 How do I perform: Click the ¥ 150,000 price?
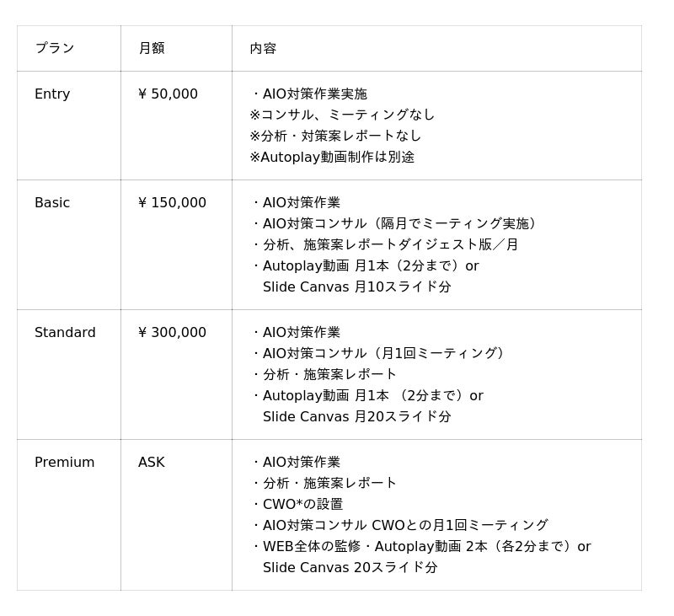pyautogui.click(x=172, y=202)
